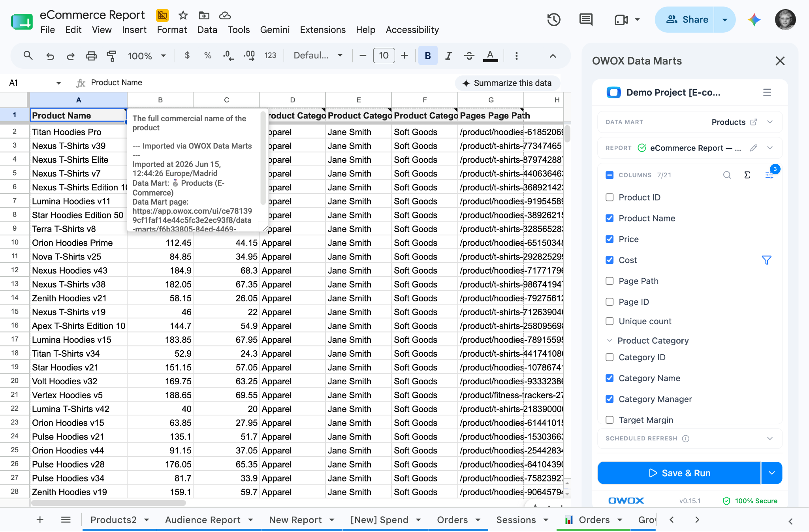Open the Share options dropdown arrow

(x=724, y=20)
